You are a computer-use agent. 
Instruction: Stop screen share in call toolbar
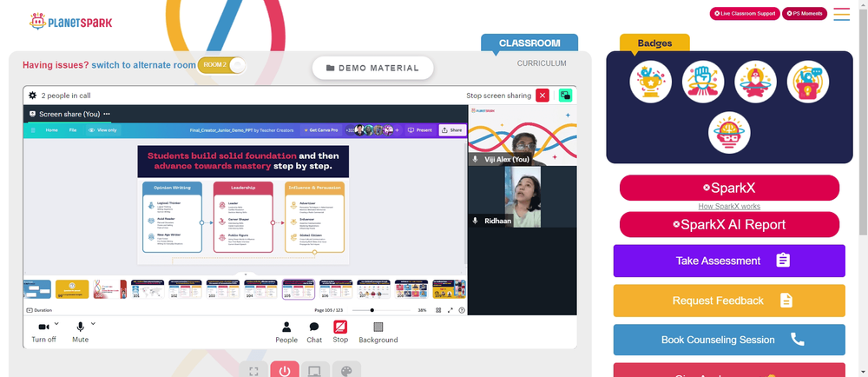click(340, 332)
